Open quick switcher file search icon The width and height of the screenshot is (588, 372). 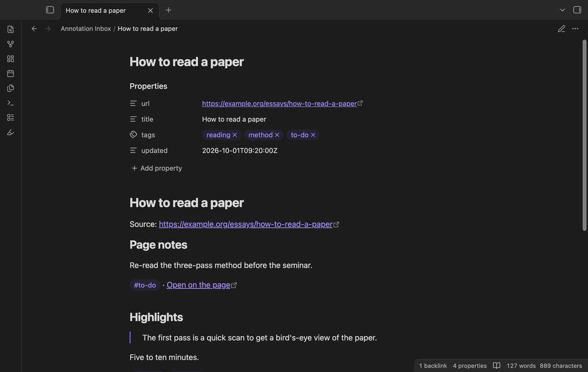click(x=11, y=29)
